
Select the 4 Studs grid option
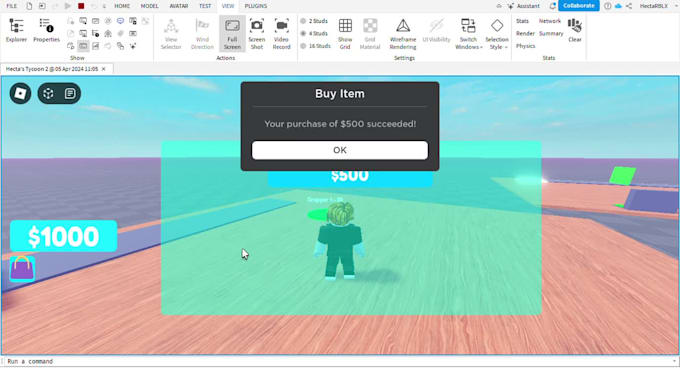[314, 33]
